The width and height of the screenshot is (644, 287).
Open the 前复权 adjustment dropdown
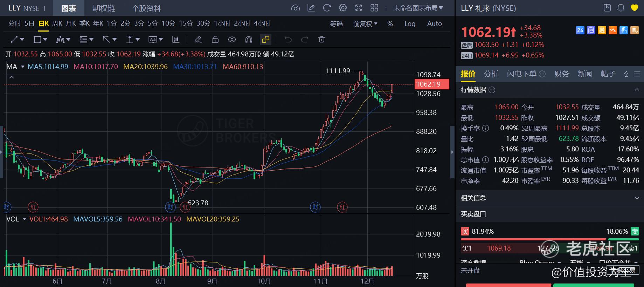coord(365,23)
